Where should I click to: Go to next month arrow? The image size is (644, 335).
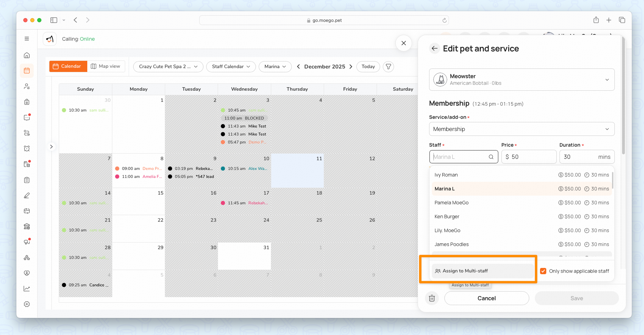tap(351, 66)
